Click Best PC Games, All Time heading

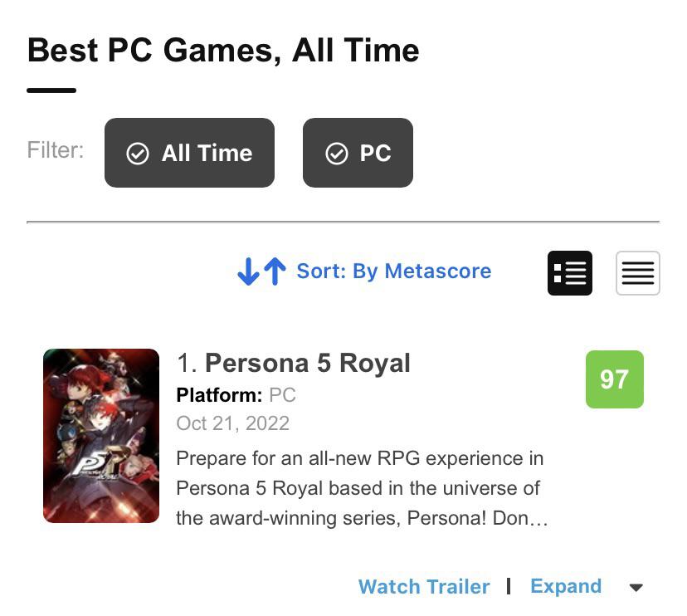223,51
